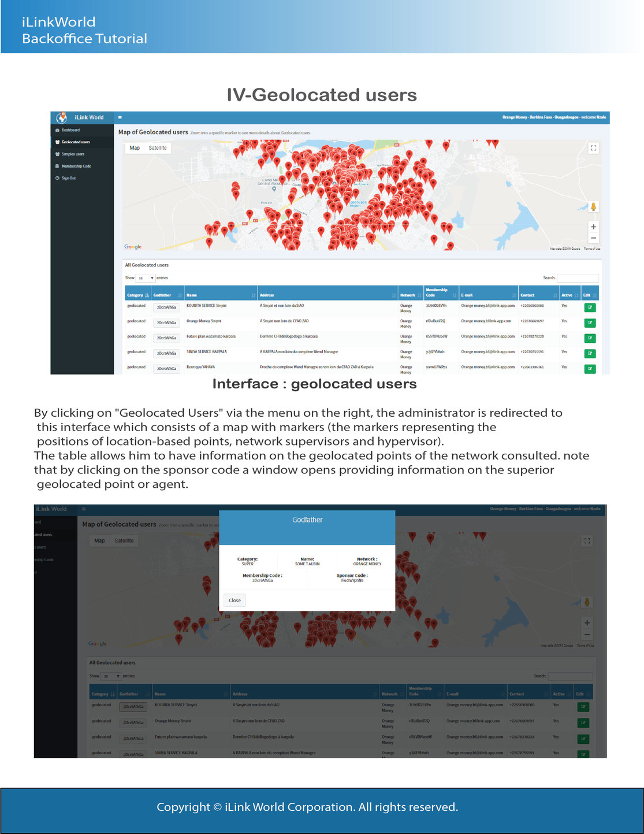Click edit icon for Orange Money Sinyiri row, upper table
Viewport: 644px width, 834px height.
click(x=590, y=323)
